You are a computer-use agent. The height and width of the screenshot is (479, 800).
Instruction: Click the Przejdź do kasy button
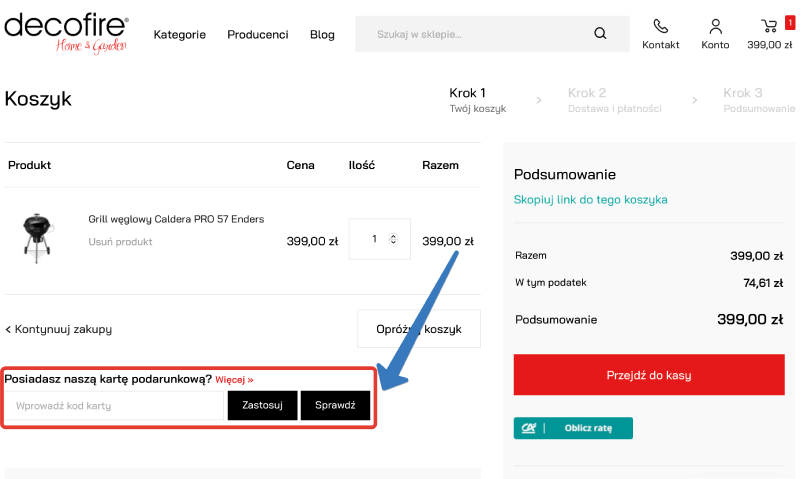click(648, 376)
